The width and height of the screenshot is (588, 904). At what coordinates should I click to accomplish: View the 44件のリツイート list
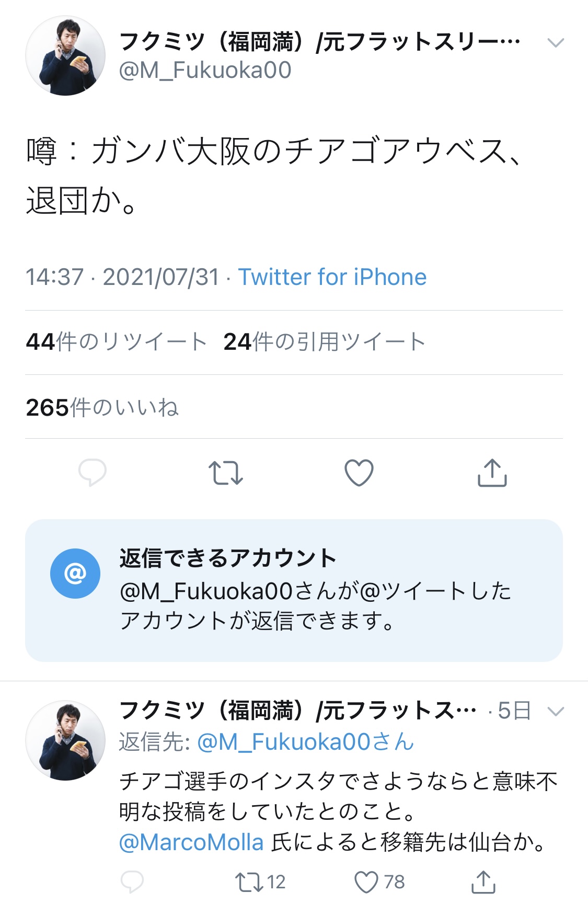point(117,342)
